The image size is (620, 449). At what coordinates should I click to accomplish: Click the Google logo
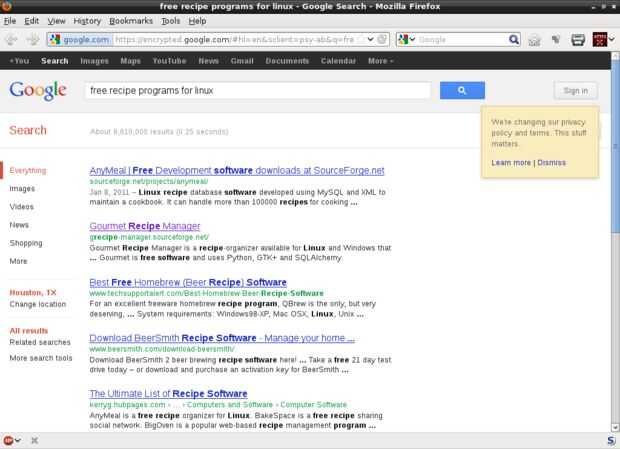pos(38,91)
